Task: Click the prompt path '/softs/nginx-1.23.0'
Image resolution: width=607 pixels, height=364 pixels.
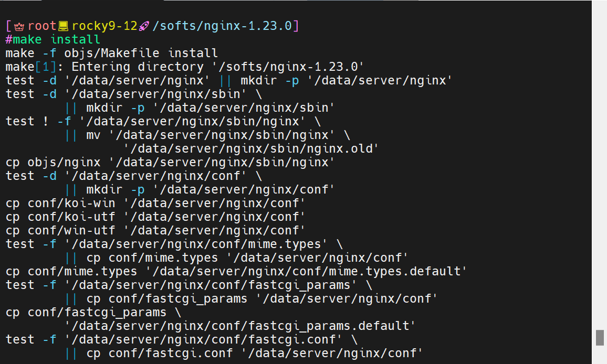Action: pos(222,26)
